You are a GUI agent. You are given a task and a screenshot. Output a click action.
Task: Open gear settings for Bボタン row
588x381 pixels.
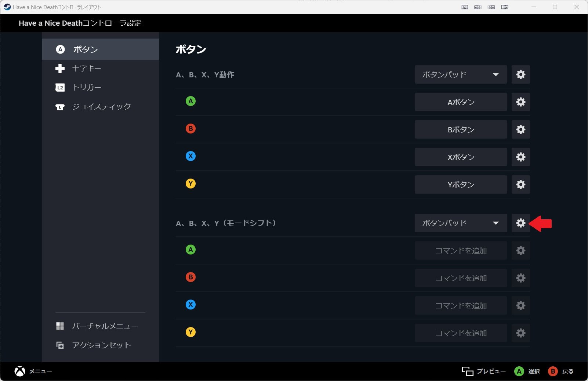pyautogui.click(x=520, y=129)
